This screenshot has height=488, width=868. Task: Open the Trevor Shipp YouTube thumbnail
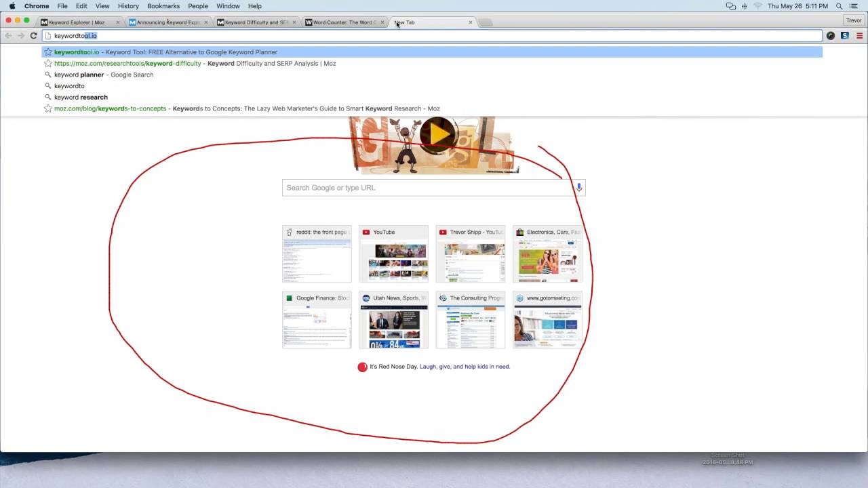471,253
